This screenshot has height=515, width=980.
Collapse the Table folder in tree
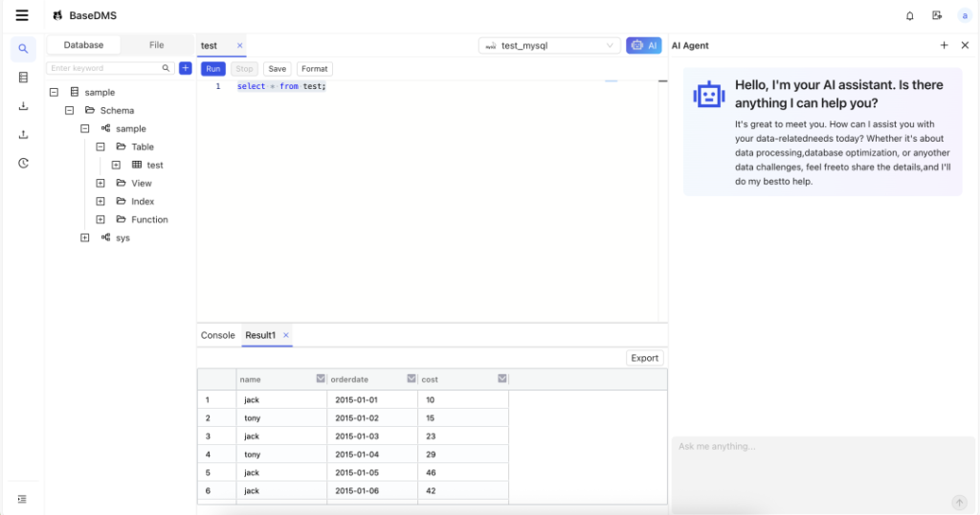(100, 146)
